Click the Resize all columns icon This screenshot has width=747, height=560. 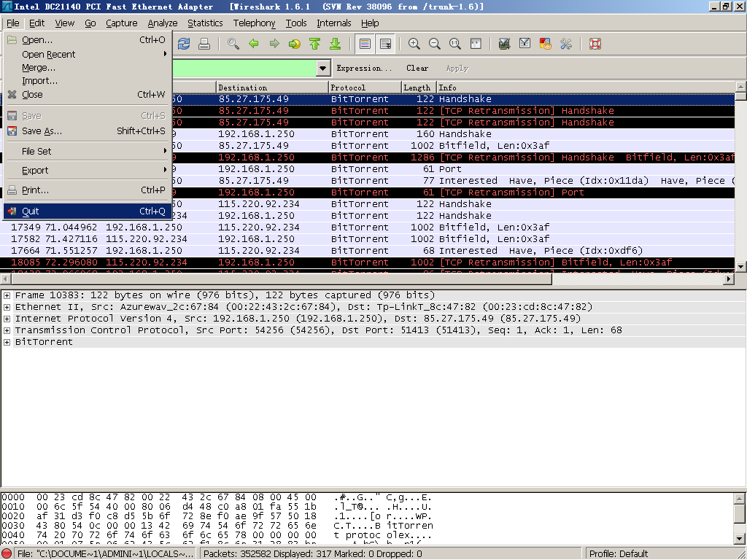[476, 44]
